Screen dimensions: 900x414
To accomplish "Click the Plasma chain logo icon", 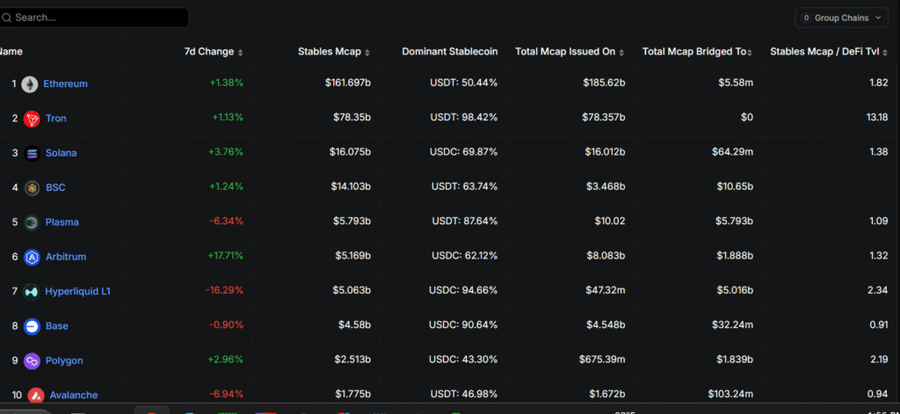I will click(32, 222).
